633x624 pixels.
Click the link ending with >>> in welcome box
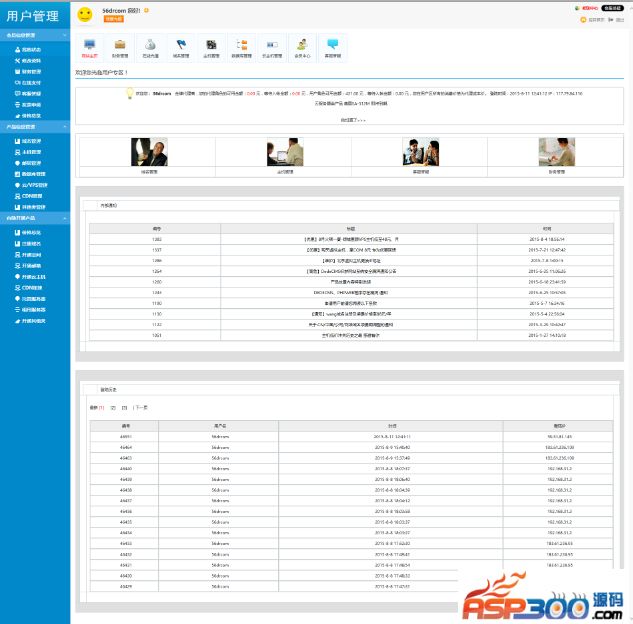(353, 120)
